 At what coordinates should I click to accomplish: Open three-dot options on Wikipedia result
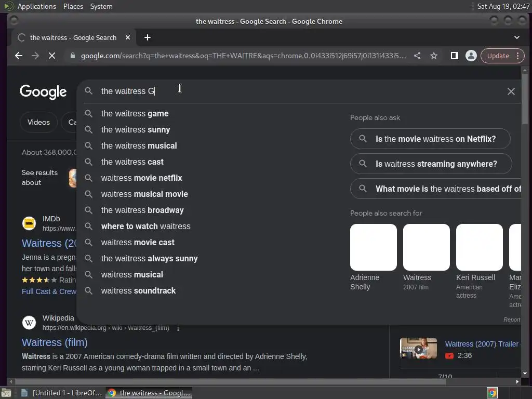tap(178, 328)
